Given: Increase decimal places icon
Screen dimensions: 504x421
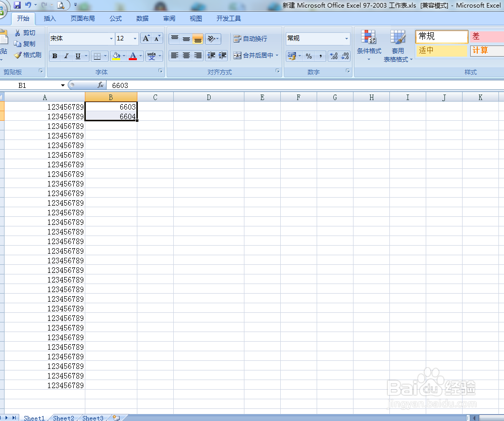Looking at the screenshot, I should click(334, 56).
